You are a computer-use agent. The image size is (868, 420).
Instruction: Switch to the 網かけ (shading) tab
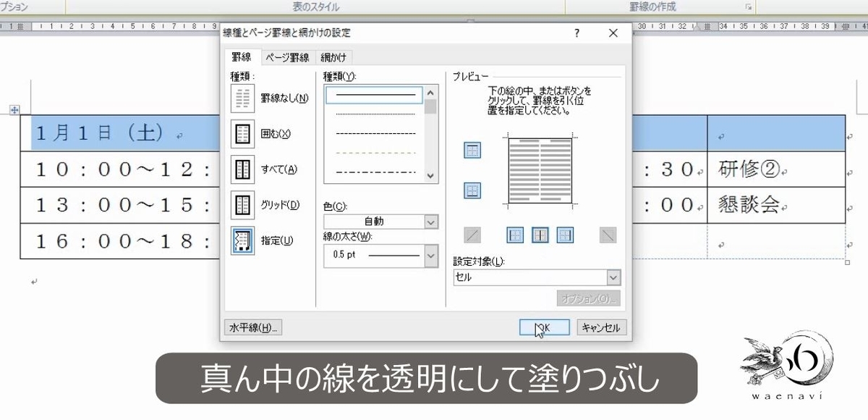pos(333,57)
